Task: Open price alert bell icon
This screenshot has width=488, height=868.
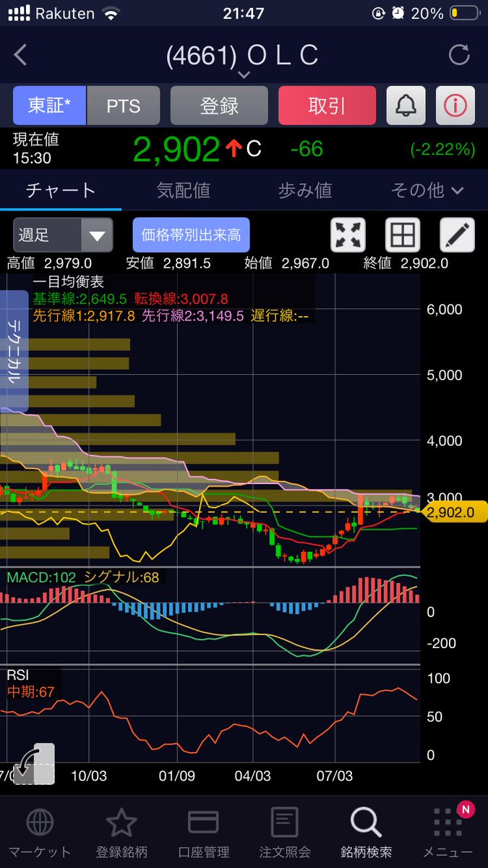Action: [x=406, y=106]
